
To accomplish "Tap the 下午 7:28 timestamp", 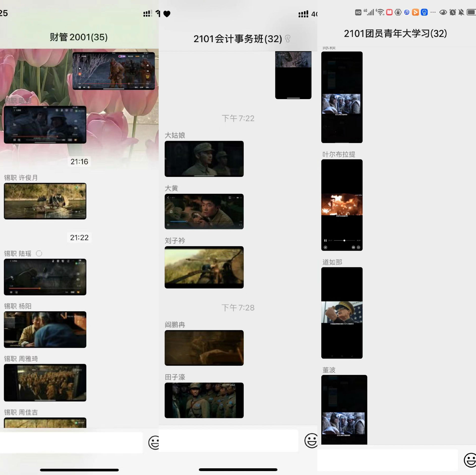I will click(238, 307).
